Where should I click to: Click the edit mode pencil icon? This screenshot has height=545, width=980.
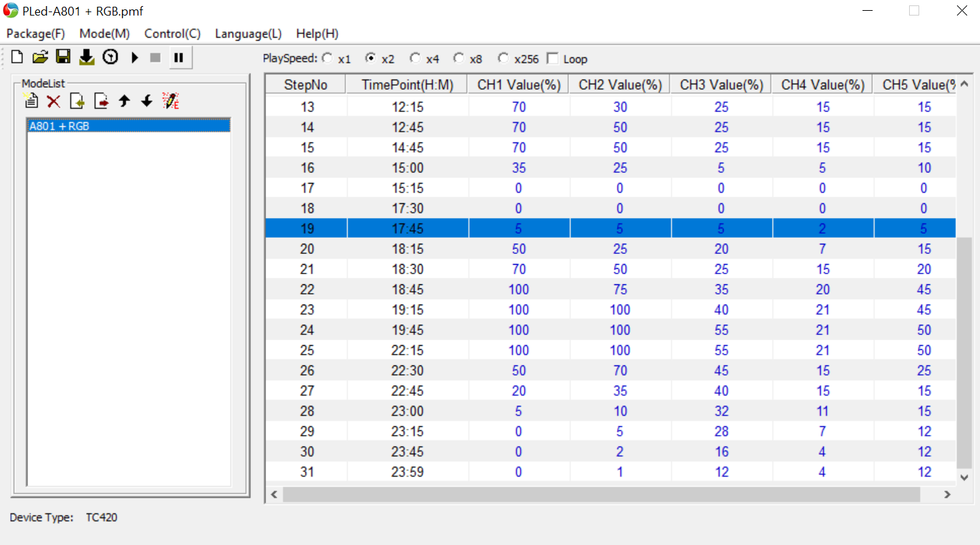171,101
